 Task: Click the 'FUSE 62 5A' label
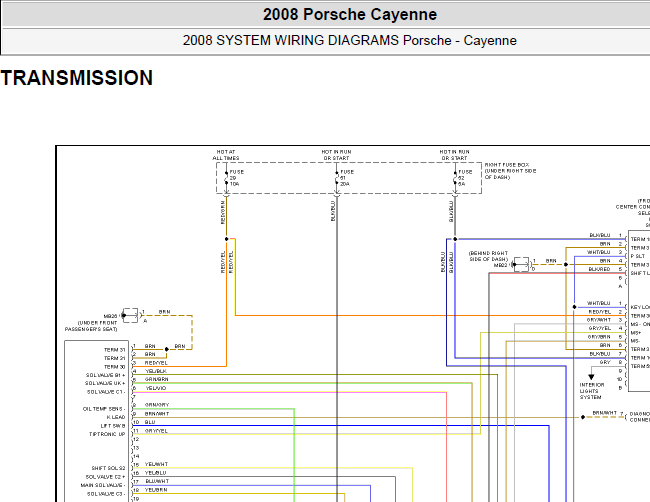coord(465,178)
